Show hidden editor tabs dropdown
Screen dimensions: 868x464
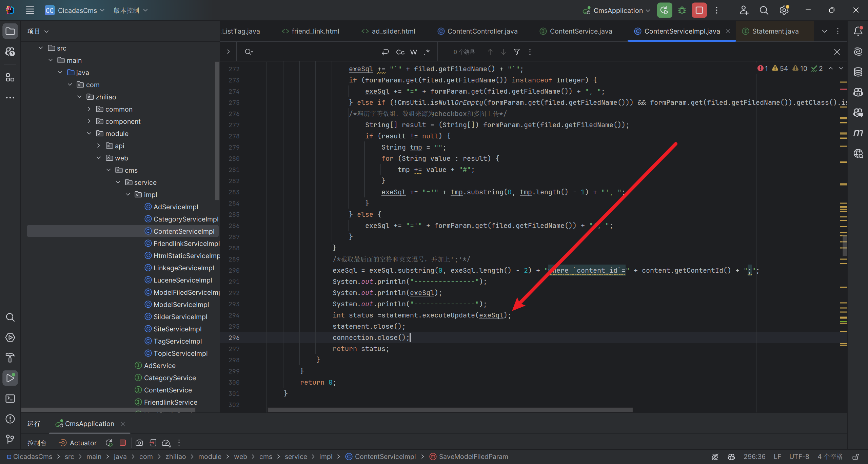pos(825,31)
